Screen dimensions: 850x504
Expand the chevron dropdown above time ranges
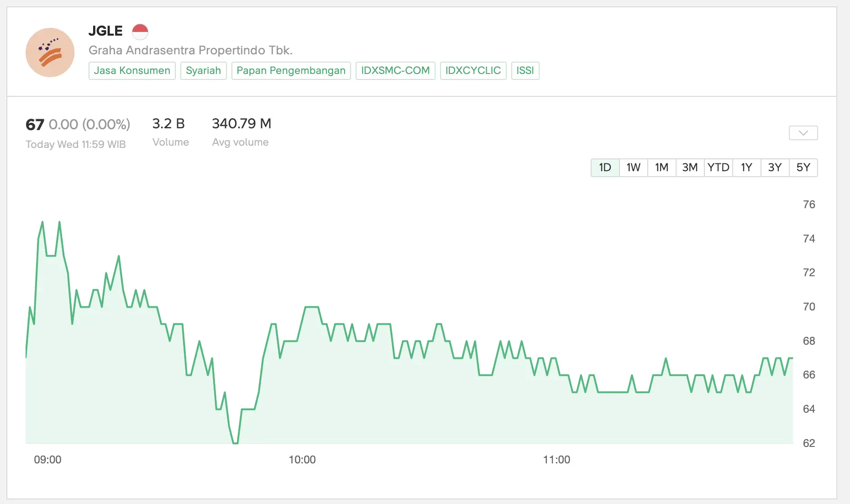[803, 133]
